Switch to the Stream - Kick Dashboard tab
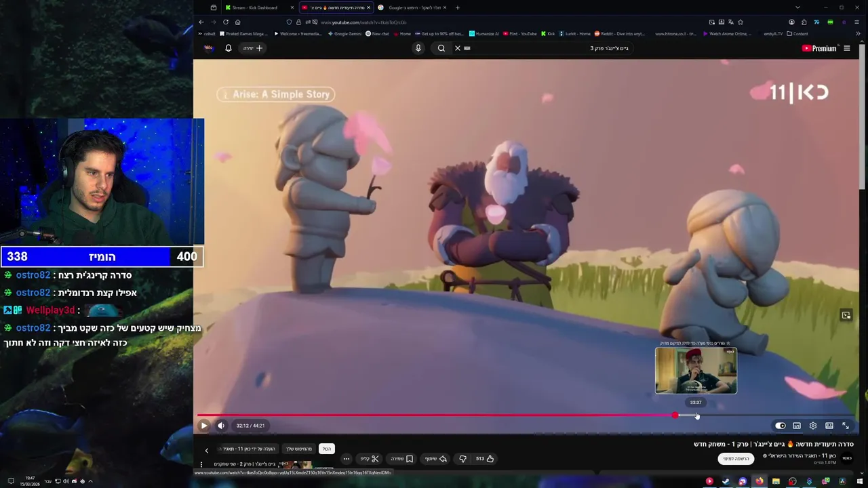The height and width of the screenshot is (488, 868). [x=260, y=7]
